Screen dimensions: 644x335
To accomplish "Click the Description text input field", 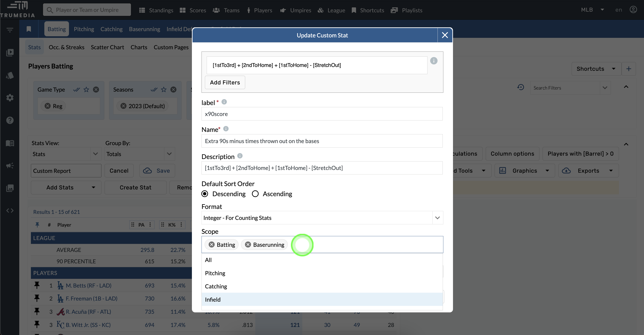I will pos(322,168).
